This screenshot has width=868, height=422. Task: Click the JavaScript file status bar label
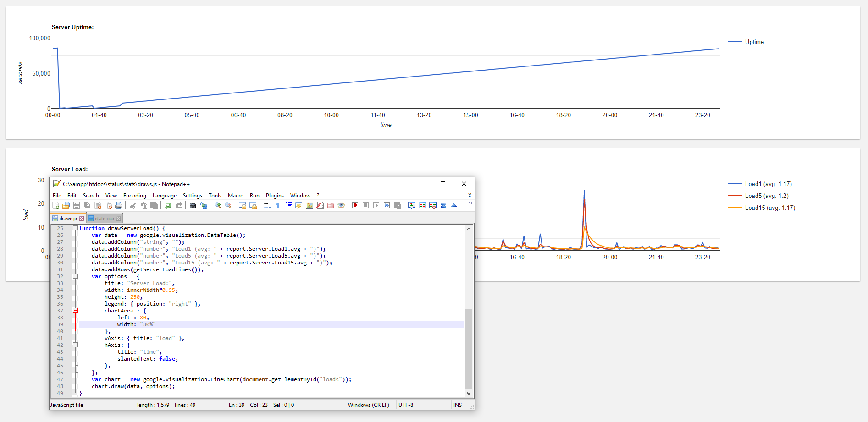click(67, 405)
